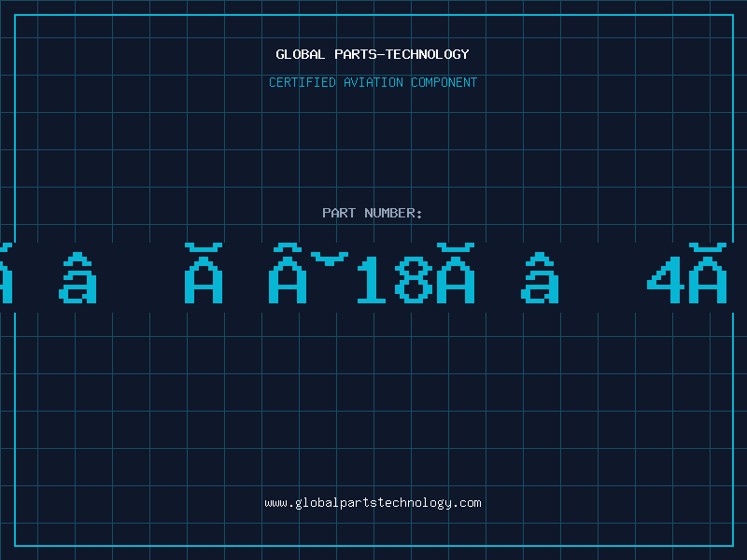Click the '18' digits in the part number
The image size is (747, 560).
[395, 280]
